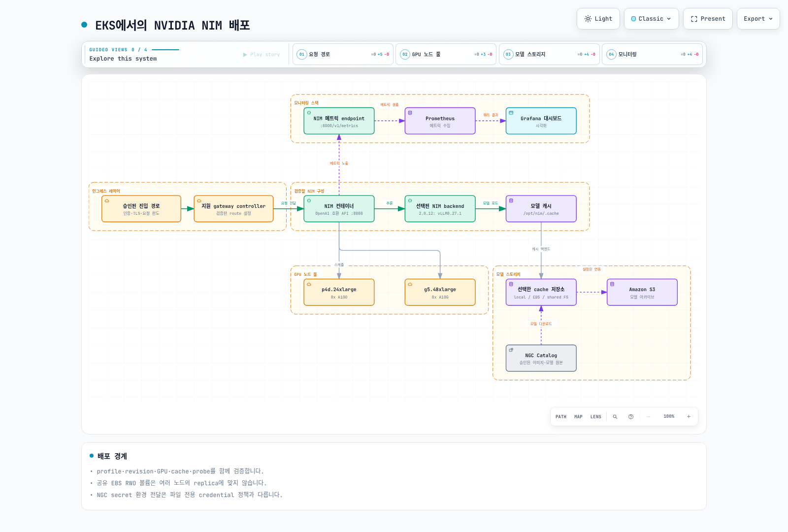Enable LENS mode in canvas toolbar
This screenshot has height=532, width=788.
(x=596, y=417)
